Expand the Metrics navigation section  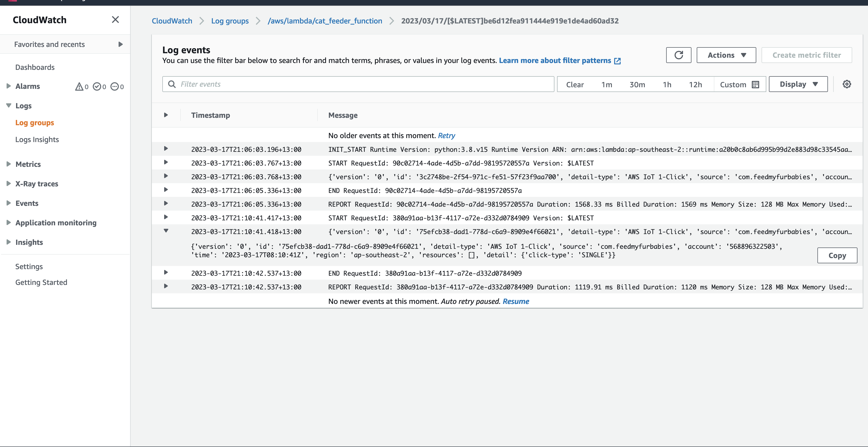8,164
